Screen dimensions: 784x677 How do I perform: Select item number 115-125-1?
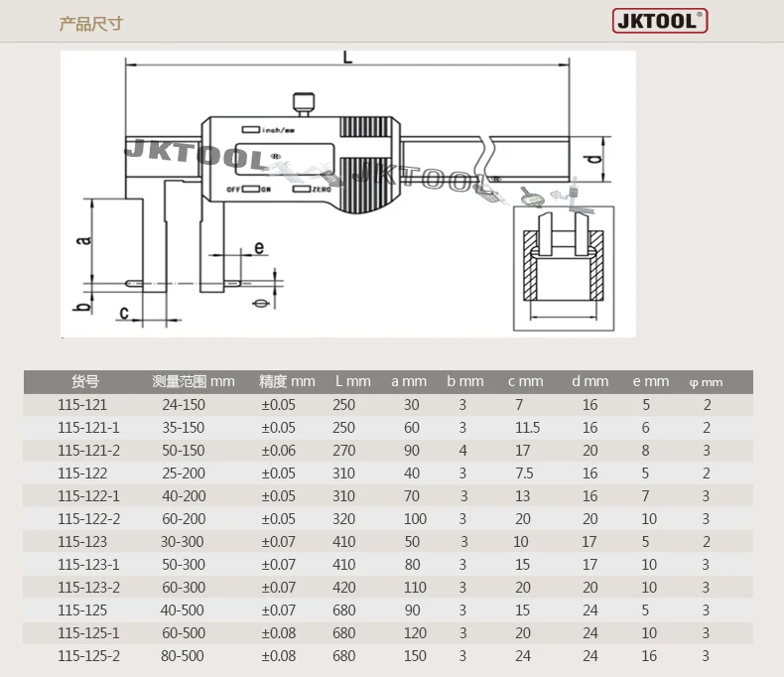pos(88,633)
